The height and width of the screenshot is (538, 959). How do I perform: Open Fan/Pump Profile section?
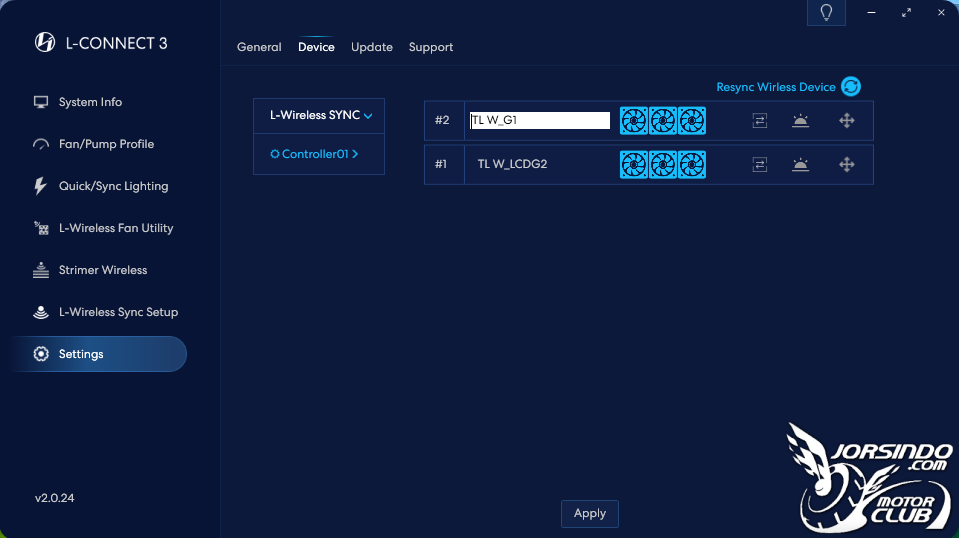(106, 144)
